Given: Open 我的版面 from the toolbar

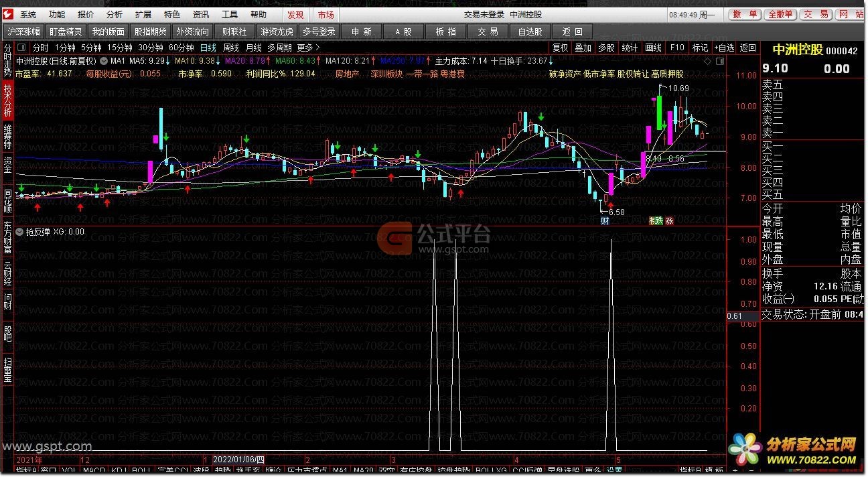Looking at the screenshot, I should pos(108,31).
